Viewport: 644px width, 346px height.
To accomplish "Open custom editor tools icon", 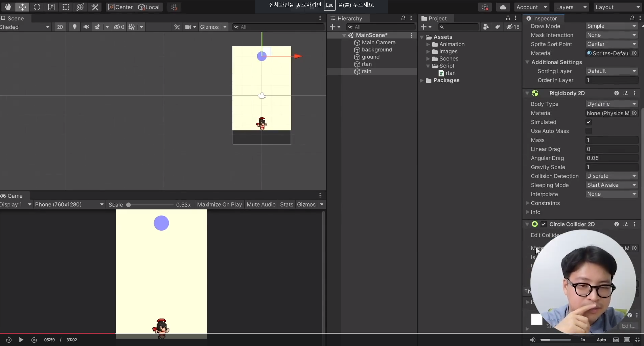I will 95,7.
